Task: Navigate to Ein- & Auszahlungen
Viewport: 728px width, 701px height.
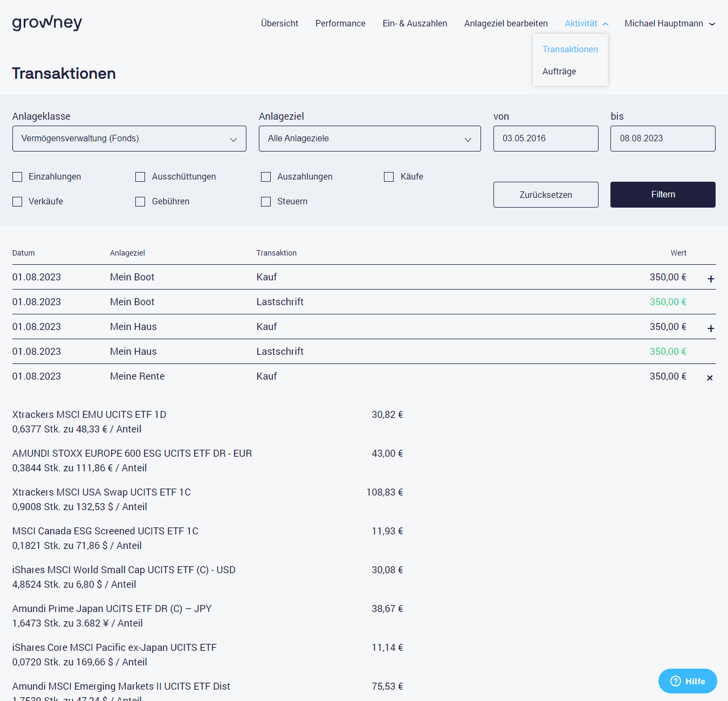Action: tap(415, 24)
